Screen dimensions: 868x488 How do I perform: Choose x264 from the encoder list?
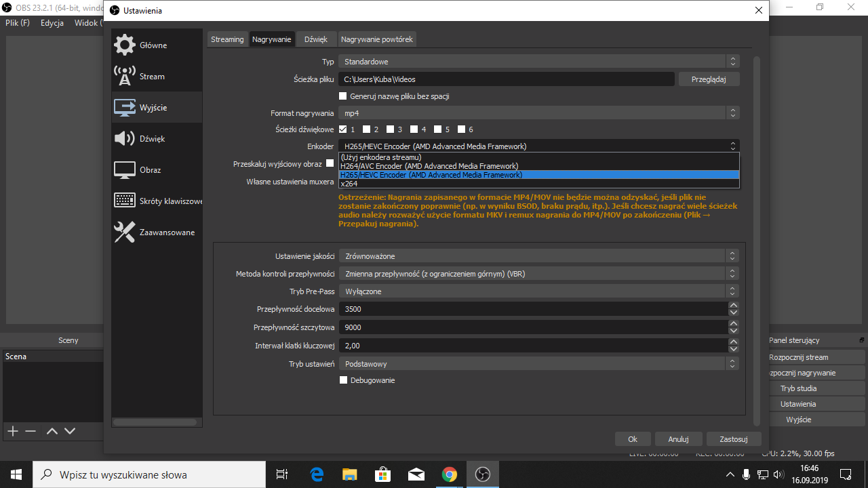coord(538,184)
